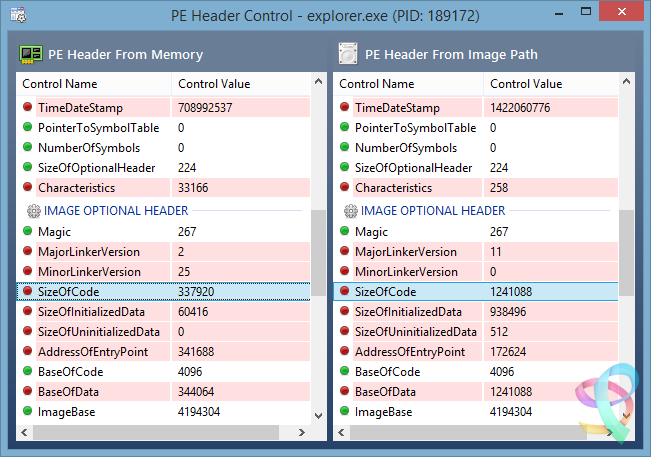This screenshot has height=457, width=651.
Task: Click scroll up arrow in Memory panel
Action: click(318, 81)
